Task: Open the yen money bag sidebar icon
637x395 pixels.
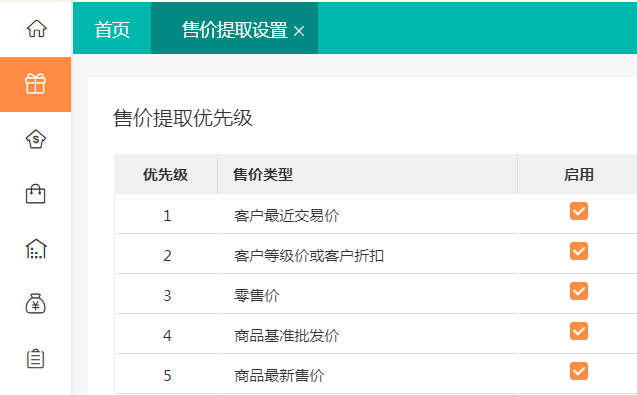Action: point(36,304)
